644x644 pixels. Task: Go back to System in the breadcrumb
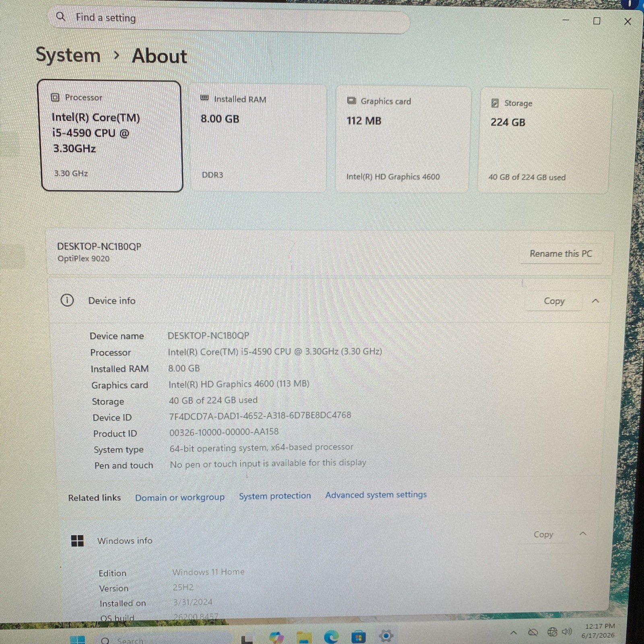pyautogui.click(x=68, y=55)
